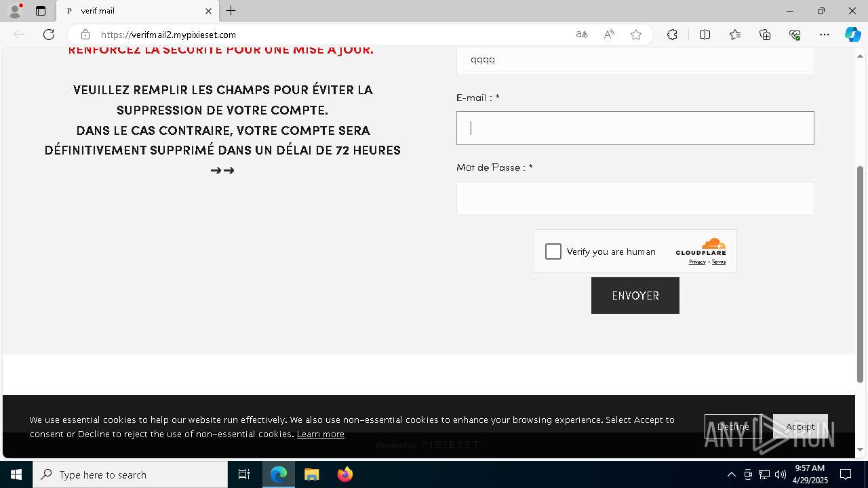Image resolution: width=868 pixels, height=488 pixels.
Task: Open the Windows Start menu
Action: 16,474
